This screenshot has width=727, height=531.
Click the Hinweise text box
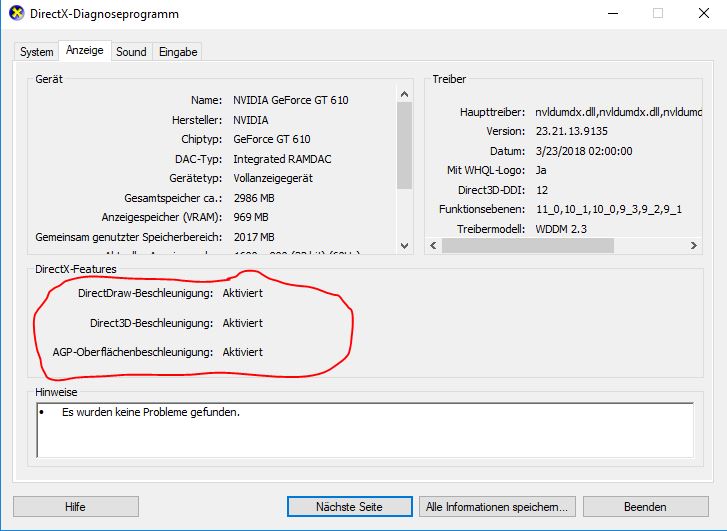click(365, 430)
